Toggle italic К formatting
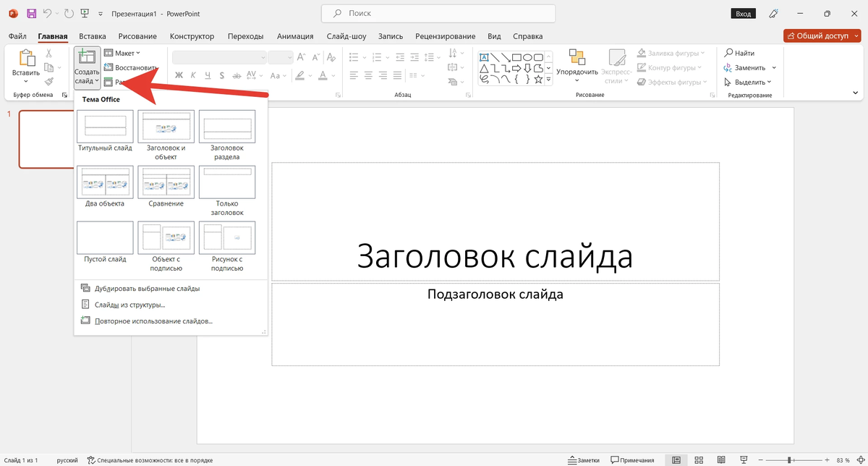Screen dimensions: 868x466 (x=192, y=75)
